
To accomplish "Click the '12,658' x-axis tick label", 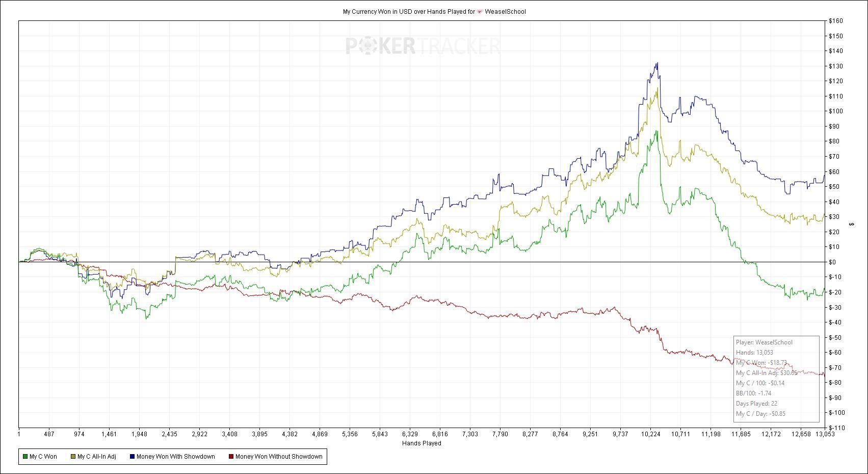I will click(801, 434).
